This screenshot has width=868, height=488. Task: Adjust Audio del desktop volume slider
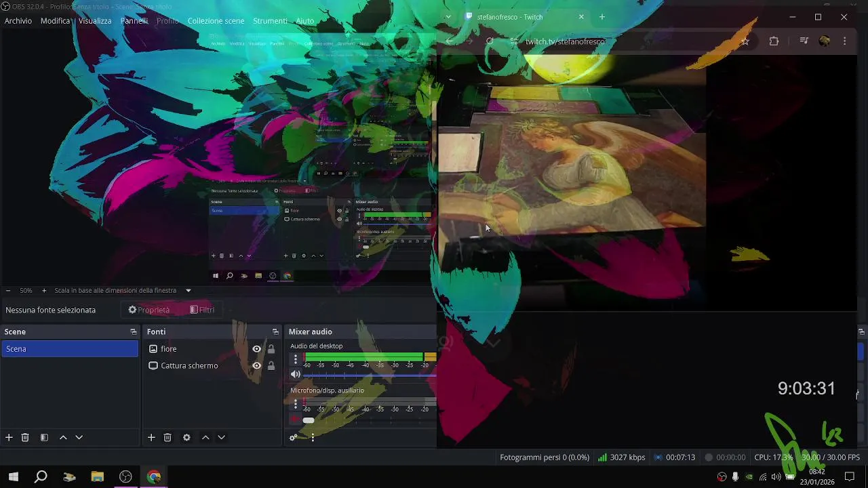[x=370, y=374]
